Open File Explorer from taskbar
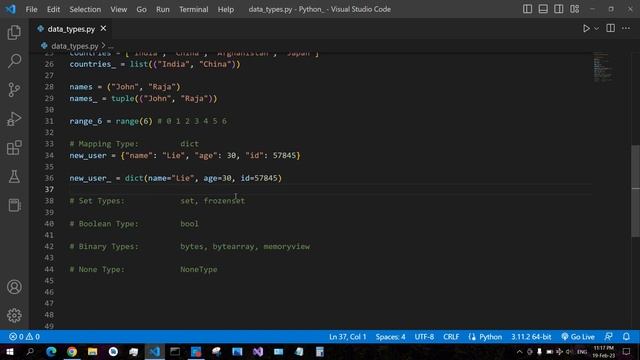The image size is (640, 360). click(x=93, y=351)
